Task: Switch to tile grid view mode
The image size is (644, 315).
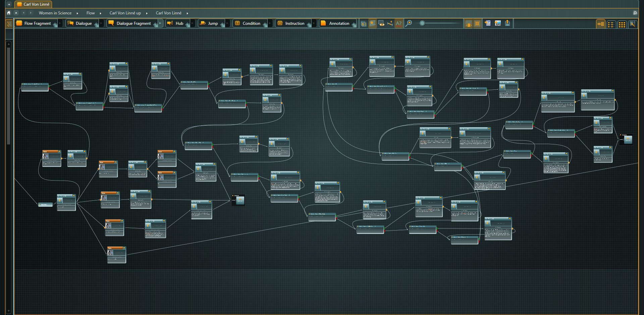Action: [x=622, y=24]
